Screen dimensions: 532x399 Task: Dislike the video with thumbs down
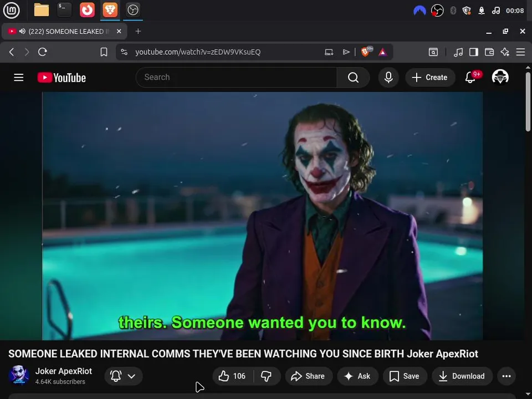(267, 376)
